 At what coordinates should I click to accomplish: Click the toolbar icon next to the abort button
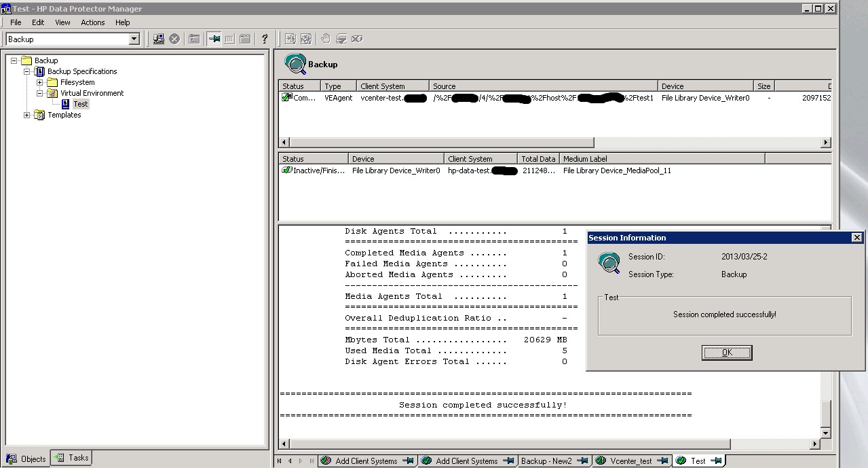[194, 39]
